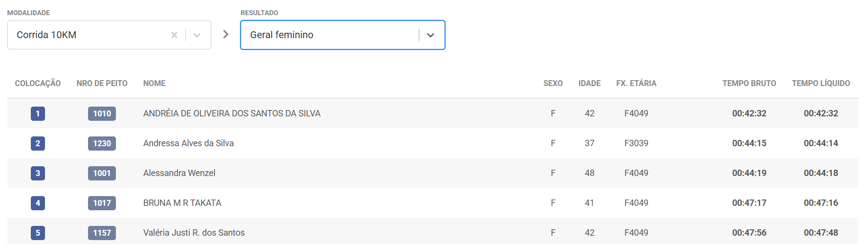Select bib number badge 1010

pyautogui.click(x=102, y=113)
